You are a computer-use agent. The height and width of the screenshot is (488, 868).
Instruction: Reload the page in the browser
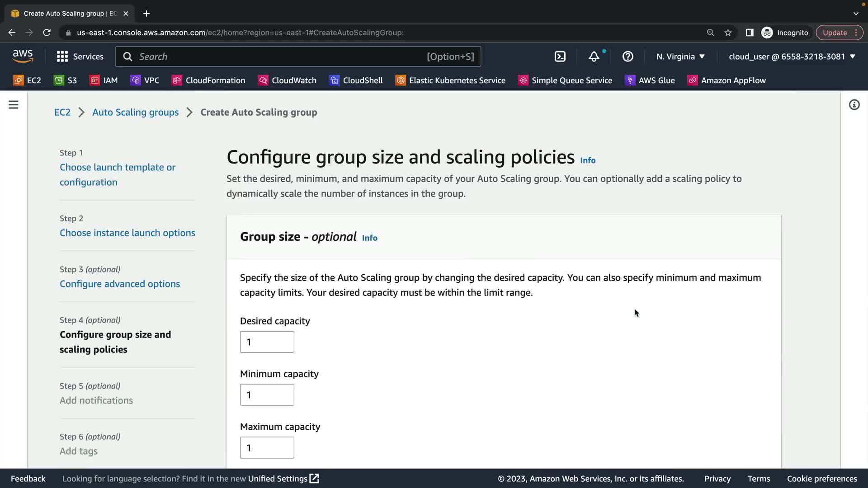point(47,33)
